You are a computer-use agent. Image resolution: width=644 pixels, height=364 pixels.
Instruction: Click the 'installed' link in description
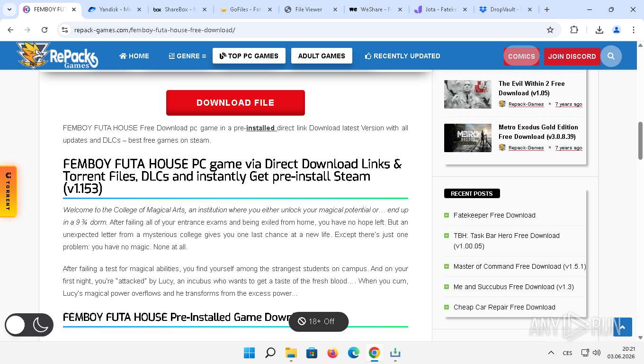261,128
